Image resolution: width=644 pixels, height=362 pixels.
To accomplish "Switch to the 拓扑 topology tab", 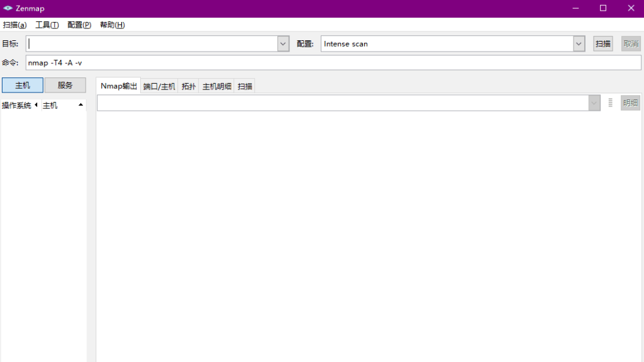I will point(189,86).
